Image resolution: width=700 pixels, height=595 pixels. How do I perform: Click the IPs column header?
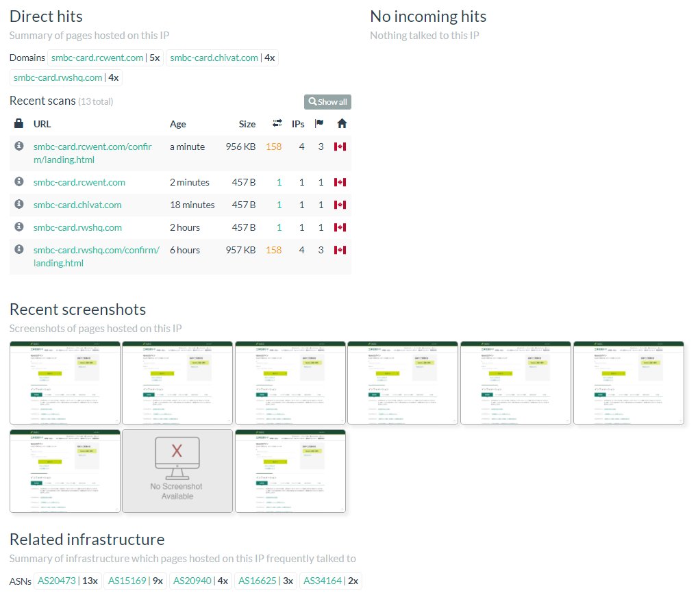tap(298, 124)
